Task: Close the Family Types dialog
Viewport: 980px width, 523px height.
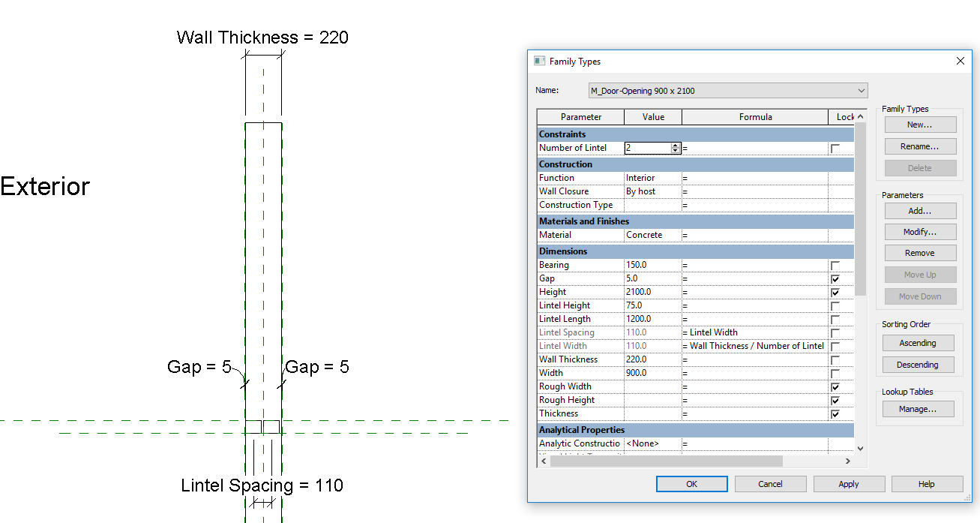Action: coord(960,61)
